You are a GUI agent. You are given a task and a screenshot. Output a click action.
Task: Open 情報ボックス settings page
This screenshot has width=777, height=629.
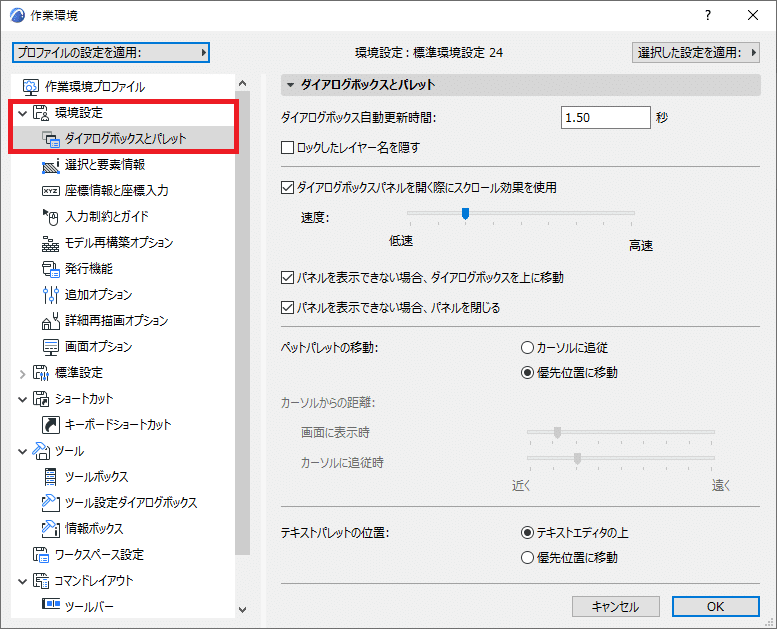tap(94, 529)
